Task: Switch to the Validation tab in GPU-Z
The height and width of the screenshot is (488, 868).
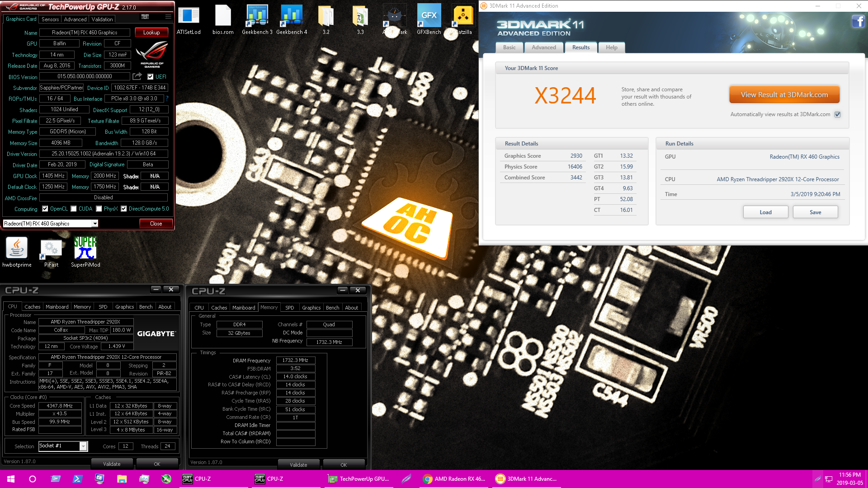Action: [102, 19]
